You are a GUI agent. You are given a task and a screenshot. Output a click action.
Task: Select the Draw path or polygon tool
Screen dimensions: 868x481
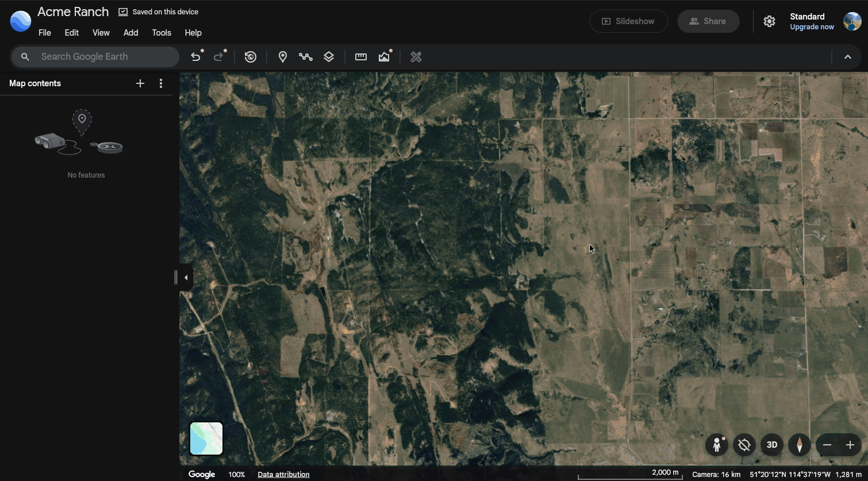tap(306, 57)
